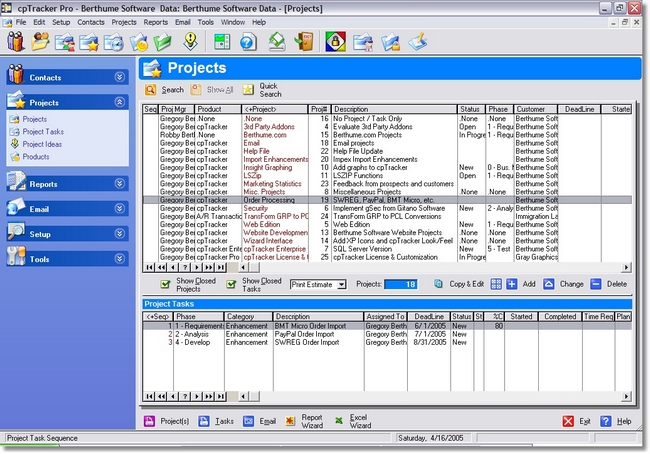Screen dimensions: 650x454
Task: Click the folder-with-clock toolbar icon
Action: point(114,42)
